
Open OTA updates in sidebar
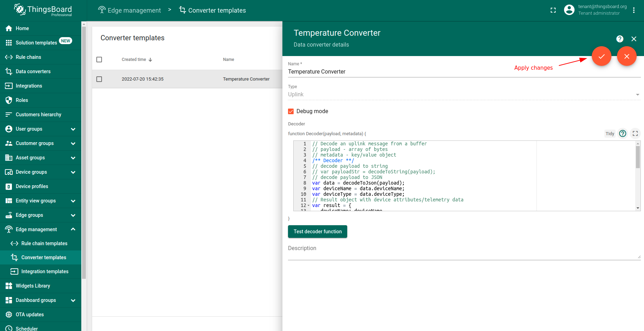click(x=41, y=315)
